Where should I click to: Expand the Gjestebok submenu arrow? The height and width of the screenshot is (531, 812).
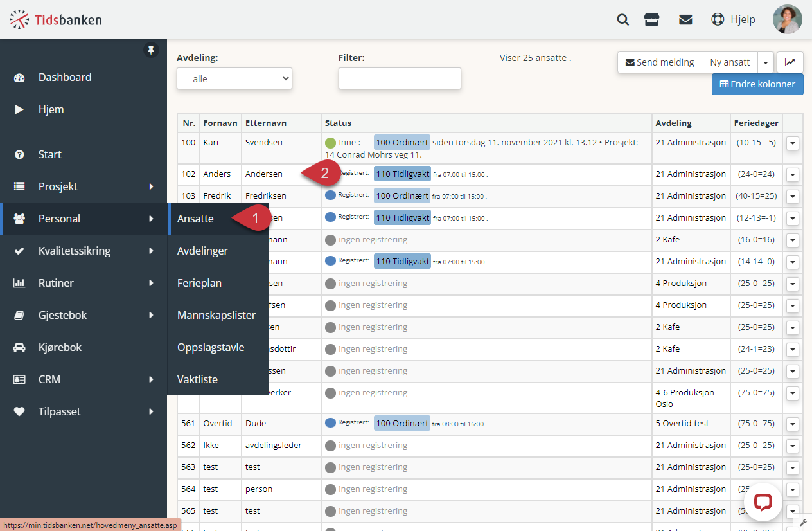point(152,315)
